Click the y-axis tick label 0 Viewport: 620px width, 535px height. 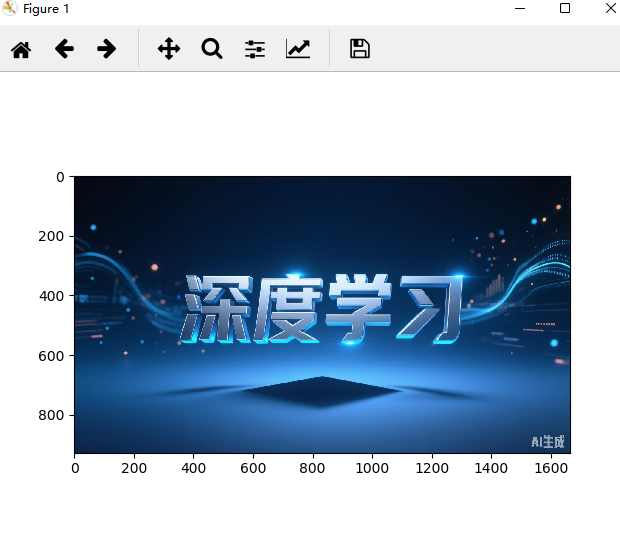[60, 177]
